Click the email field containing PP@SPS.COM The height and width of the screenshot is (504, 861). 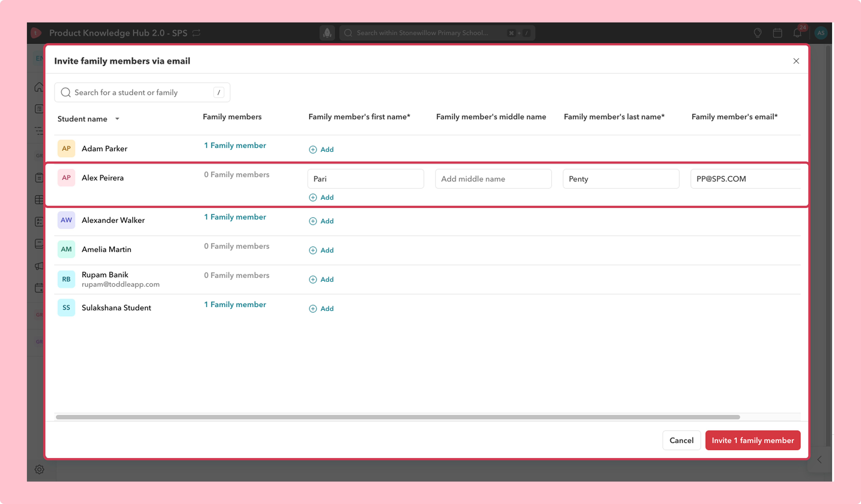coord(746,179)
